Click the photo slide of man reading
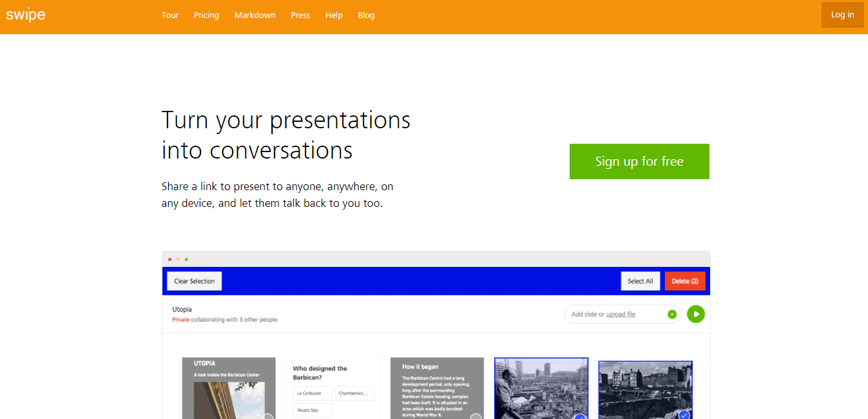 (x=541, y=388)
